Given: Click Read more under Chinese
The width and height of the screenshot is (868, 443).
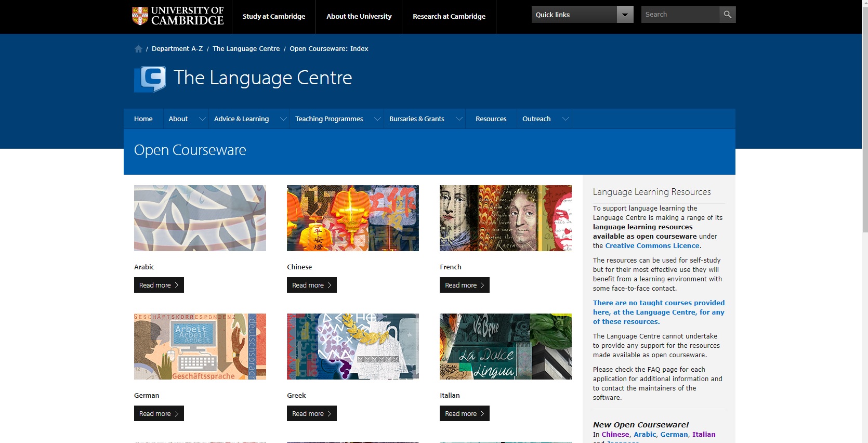Looking at the screenshot, I should 312,285.
